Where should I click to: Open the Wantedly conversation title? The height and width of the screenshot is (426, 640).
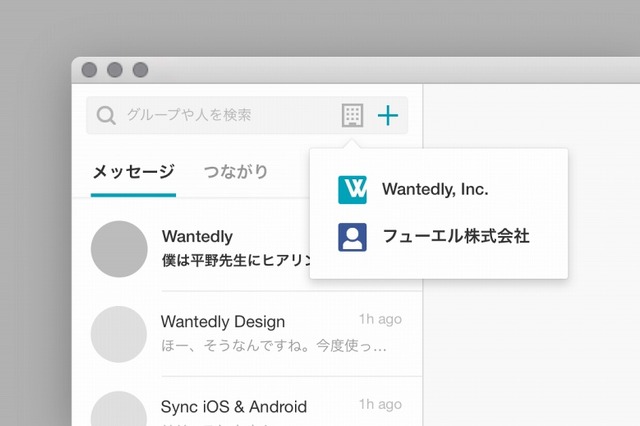(197, 236)
